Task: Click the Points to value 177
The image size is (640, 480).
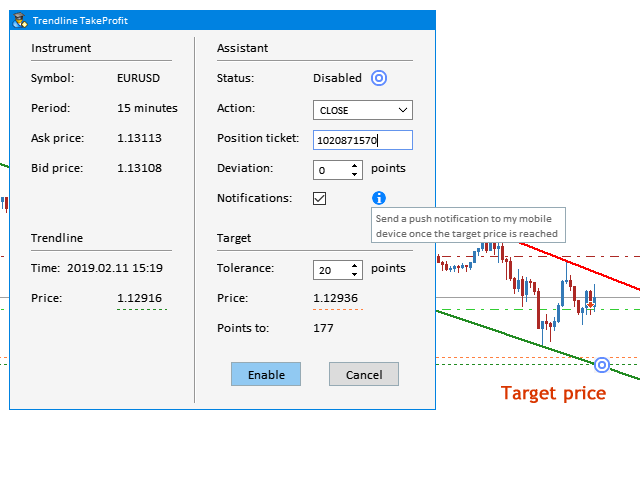Action: click(x=323, y=328)
